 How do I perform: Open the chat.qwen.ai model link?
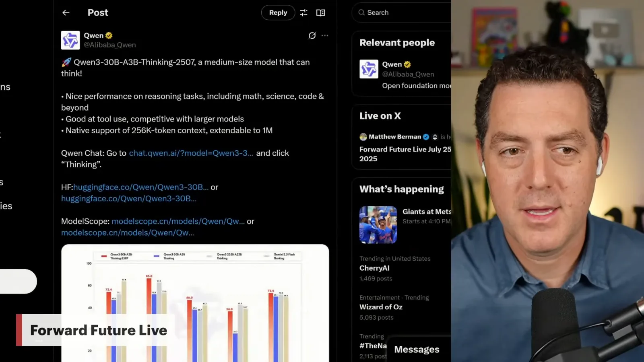tap(191, 153)
